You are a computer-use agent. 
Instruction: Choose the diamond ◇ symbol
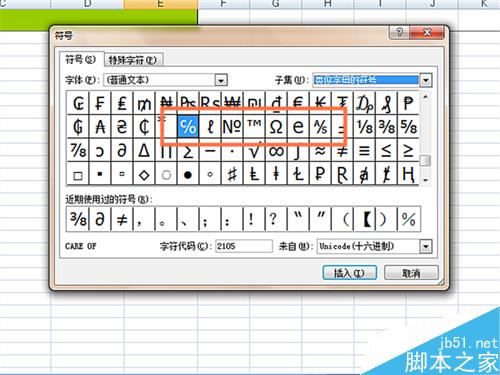pos(144,174)
